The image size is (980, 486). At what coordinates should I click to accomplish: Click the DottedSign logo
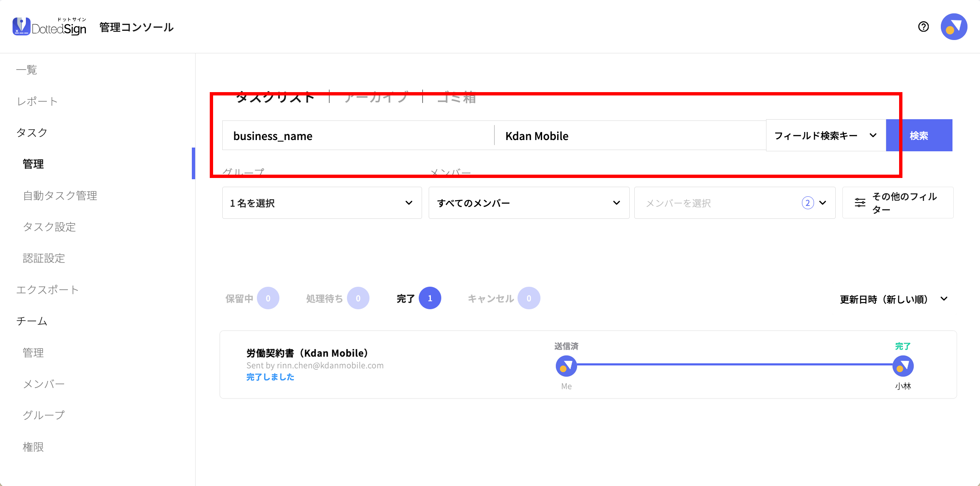click(x=49, y=27)
